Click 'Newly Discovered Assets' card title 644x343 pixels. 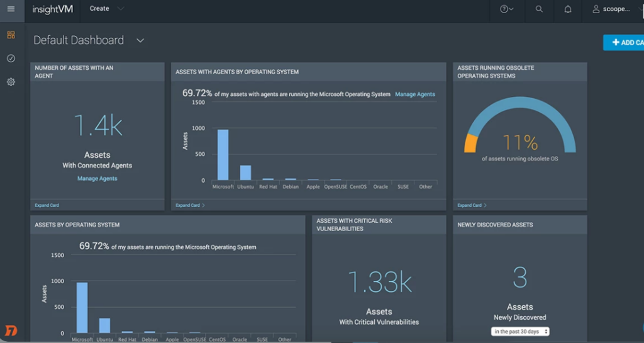pos(495,225)
